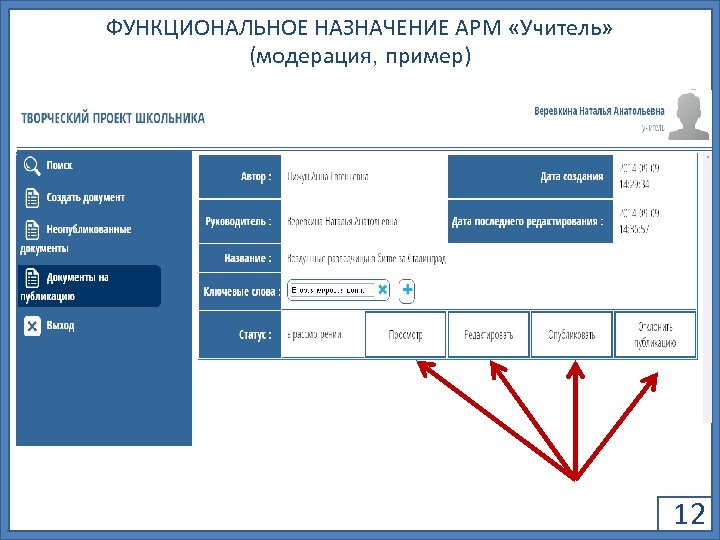The width and height of the screenshot is (720, 540).
Task: Click Отклонить публикацию button
Action: pyautogui.click(x=655, y=335)
